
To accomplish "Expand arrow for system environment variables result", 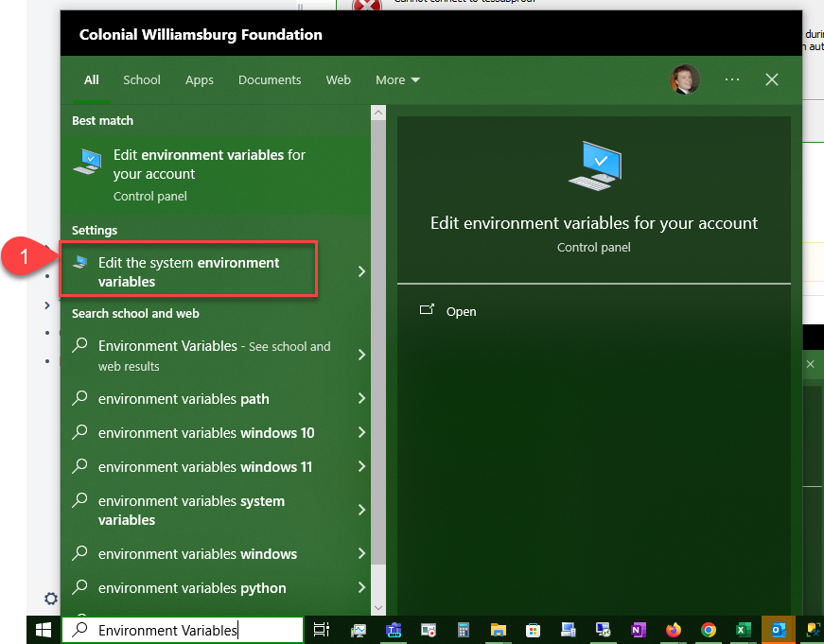I will tap(361, 271).
